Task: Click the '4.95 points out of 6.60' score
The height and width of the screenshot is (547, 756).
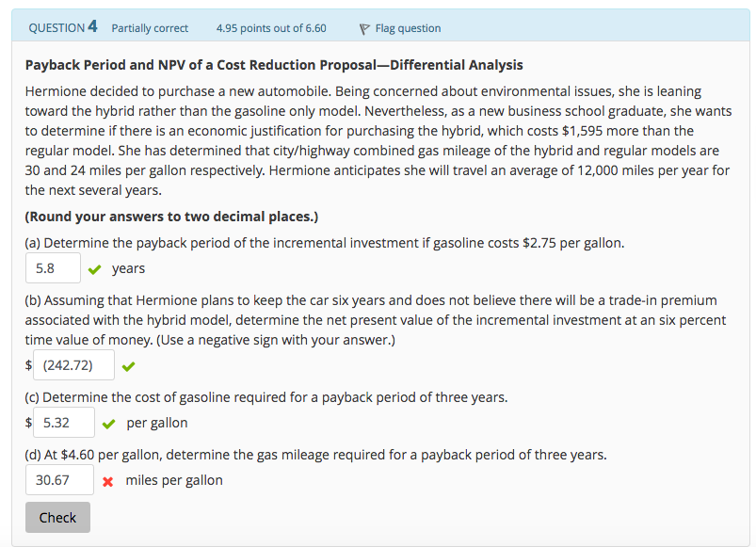Action: [x=271, y=28]
